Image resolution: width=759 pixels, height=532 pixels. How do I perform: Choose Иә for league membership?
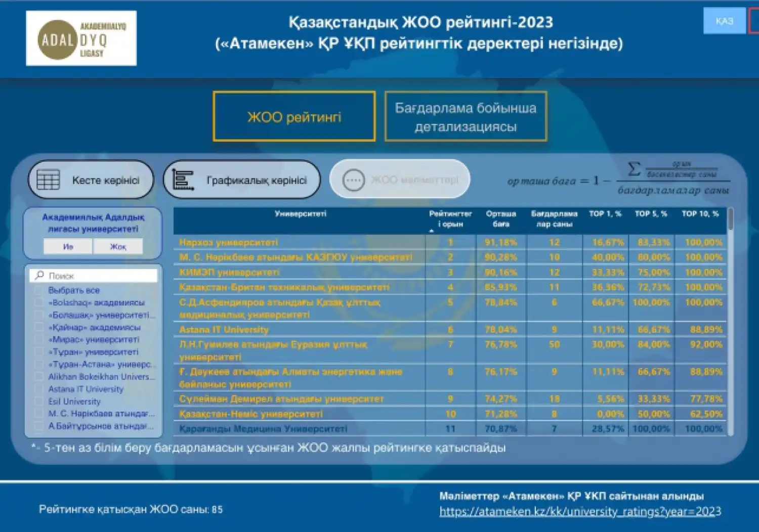point(68,246)
